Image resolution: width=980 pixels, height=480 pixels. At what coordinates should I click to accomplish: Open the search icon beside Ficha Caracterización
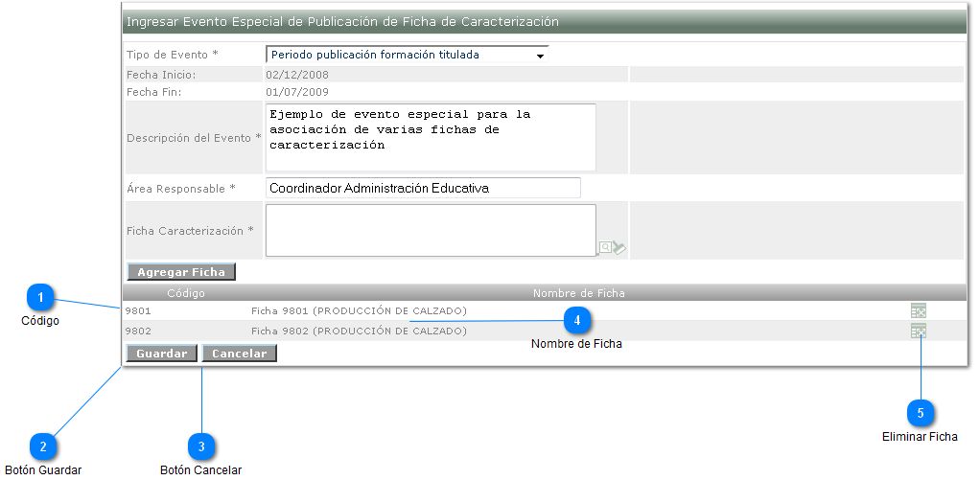[605, 248]
